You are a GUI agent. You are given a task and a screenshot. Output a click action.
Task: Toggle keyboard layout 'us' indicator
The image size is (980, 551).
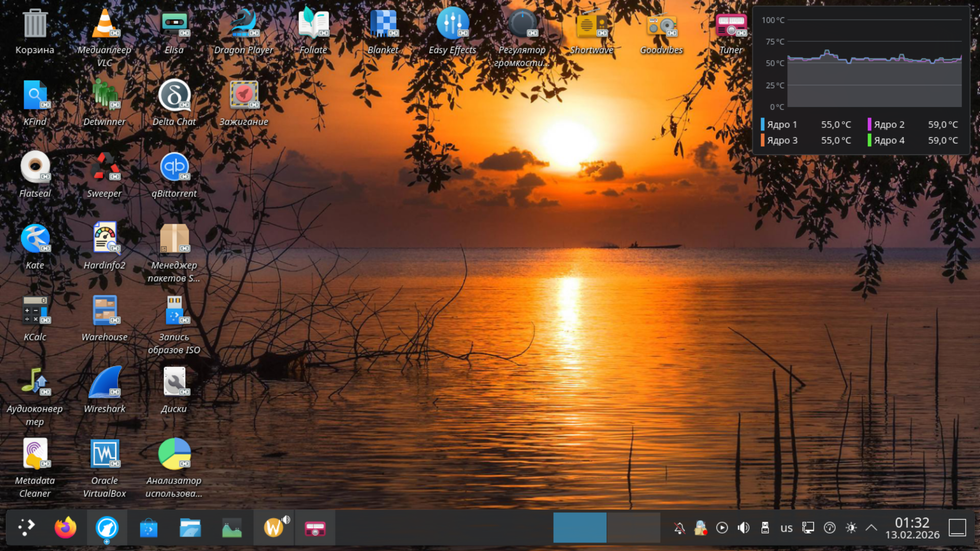[786, 528]
